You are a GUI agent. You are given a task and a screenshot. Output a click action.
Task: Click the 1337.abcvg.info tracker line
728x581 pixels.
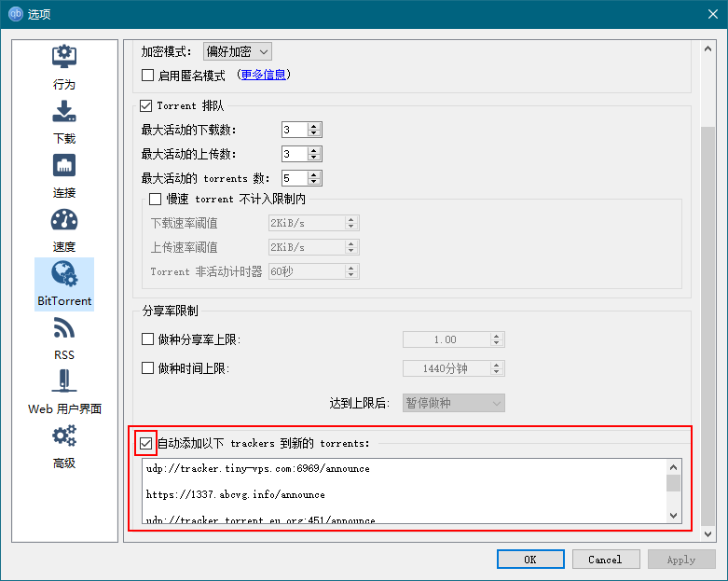[236, 494]
